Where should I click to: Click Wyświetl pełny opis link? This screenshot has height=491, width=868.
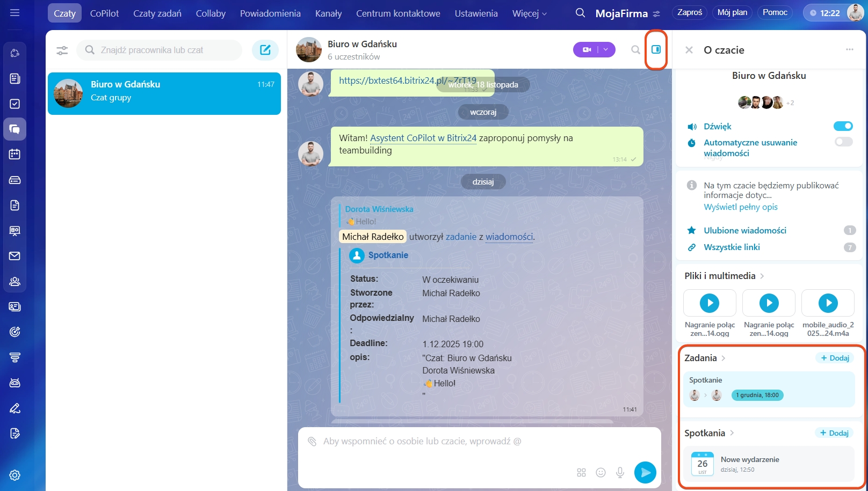click(x=740, y=207)
